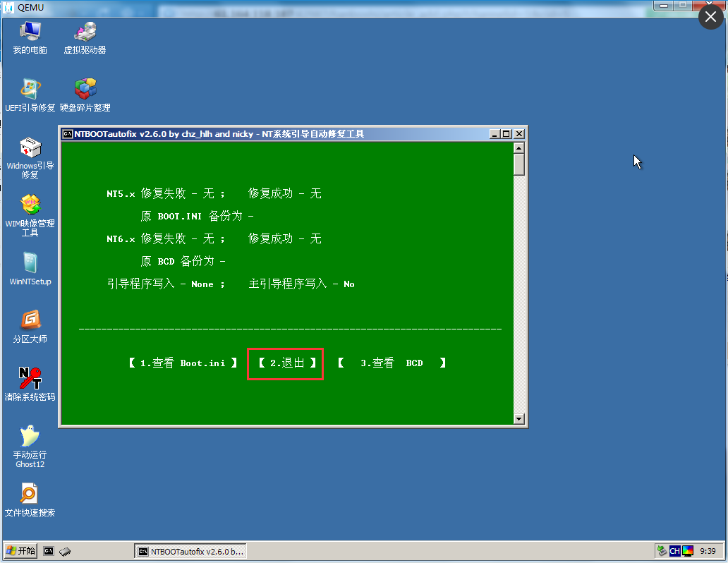Click the NTBOOTautofix taskbar button
This screenshot has height=563, width=728.
click(190, 551)
